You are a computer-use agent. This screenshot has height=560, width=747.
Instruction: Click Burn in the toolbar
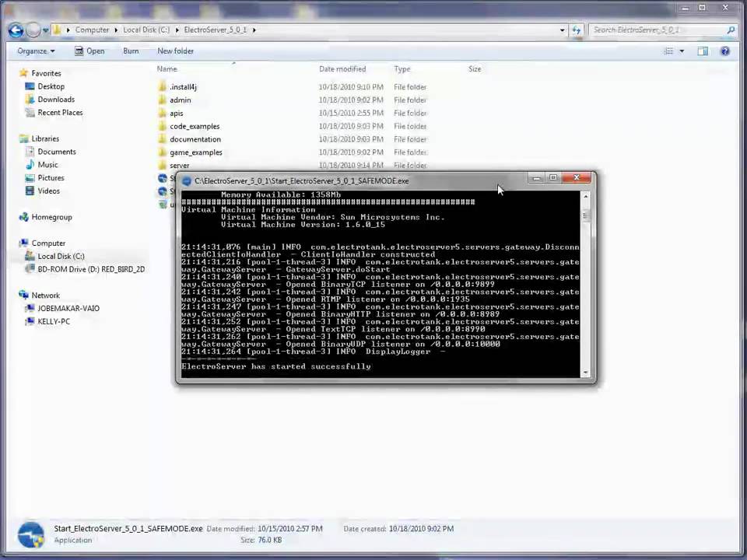pyautogui.click(x=131, y=51)
